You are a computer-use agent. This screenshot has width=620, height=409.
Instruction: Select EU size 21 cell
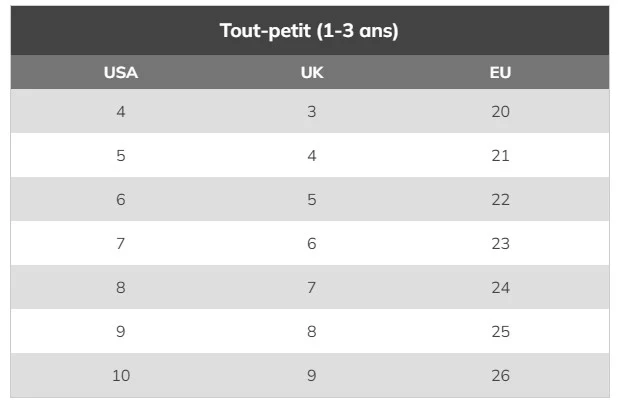[x=501, y=156]
